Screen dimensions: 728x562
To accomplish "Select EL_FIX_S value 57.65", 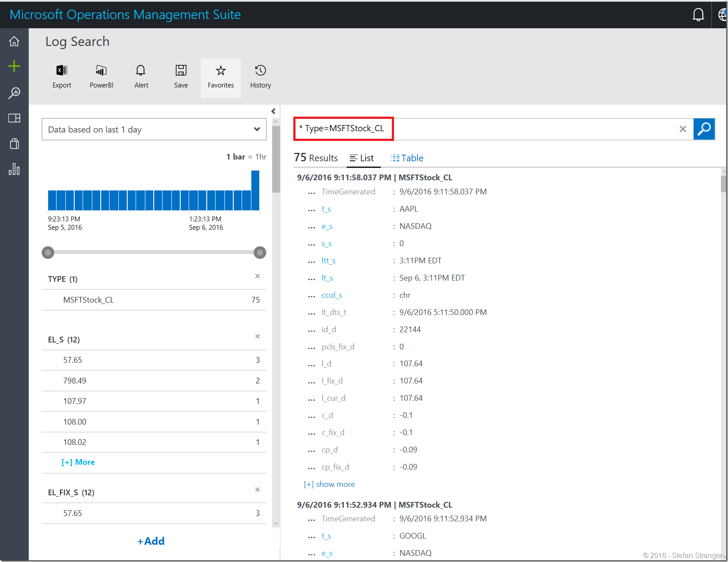I will tap(154, 513).
